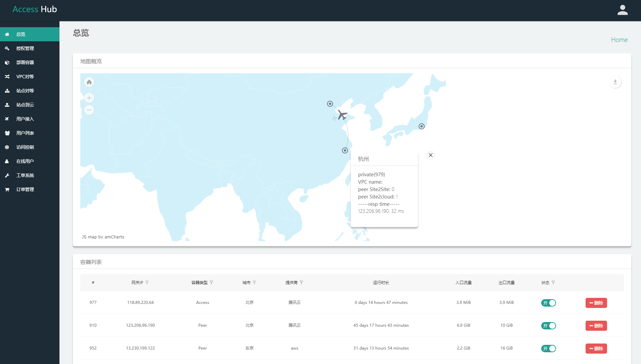Click the users icon for 用户列表
The width and height of the screenshot is (641, 364).
click(7, 133)
